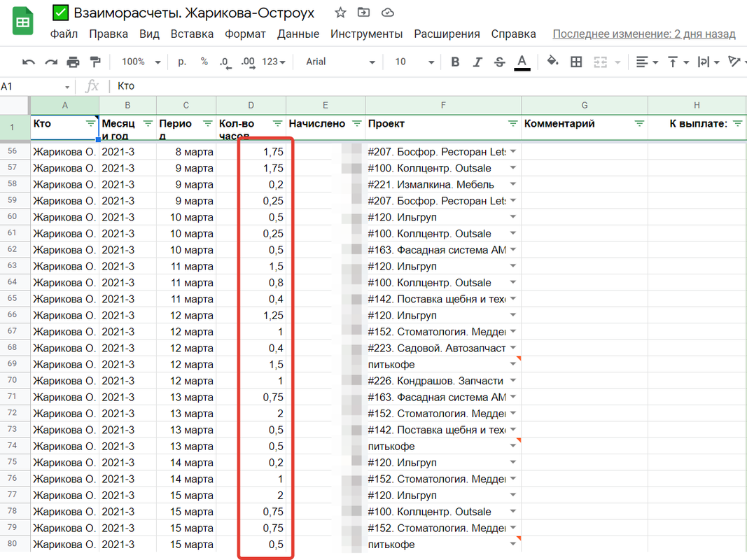Open the Borders tool
747x560 pixels.
point(576,62)
